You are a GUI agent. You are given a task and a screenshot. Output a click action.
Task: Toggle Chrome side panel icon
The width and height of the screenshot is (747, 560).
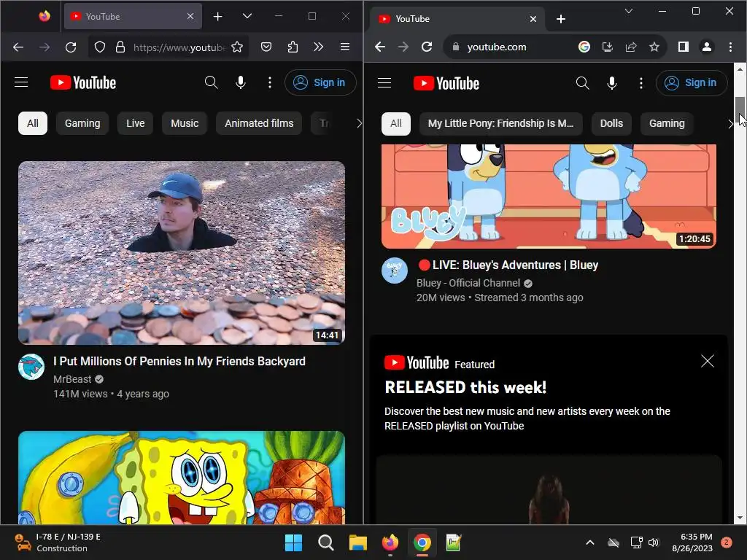tap(683, 47)
